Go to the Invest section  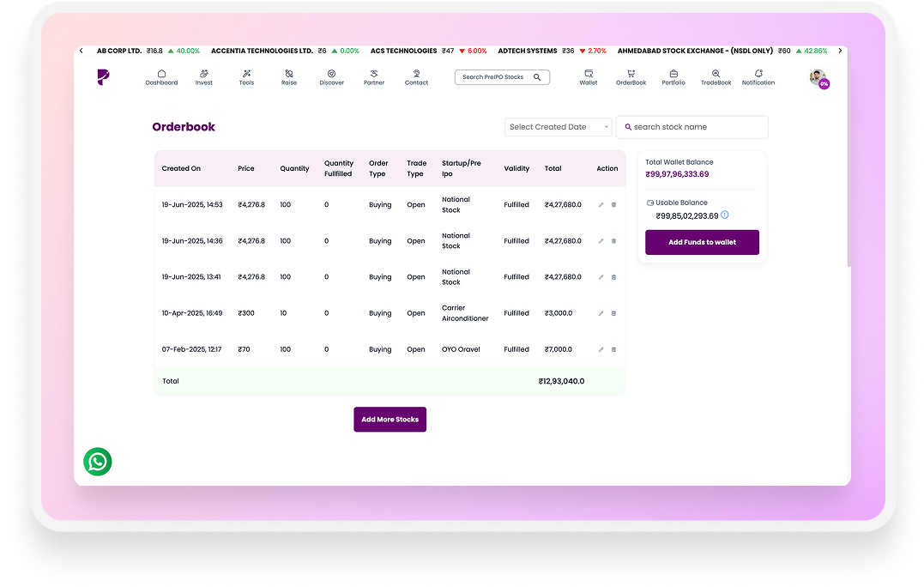[x=204, y=77]
